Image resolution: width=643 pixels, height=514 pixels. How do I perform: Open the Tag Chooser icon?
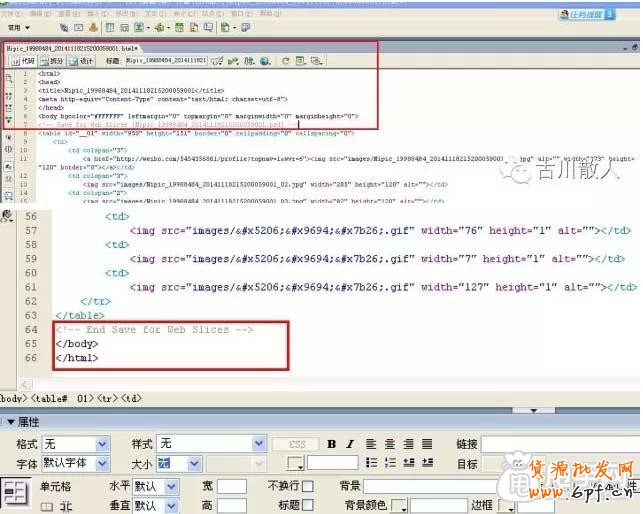(x=246, y=27)
